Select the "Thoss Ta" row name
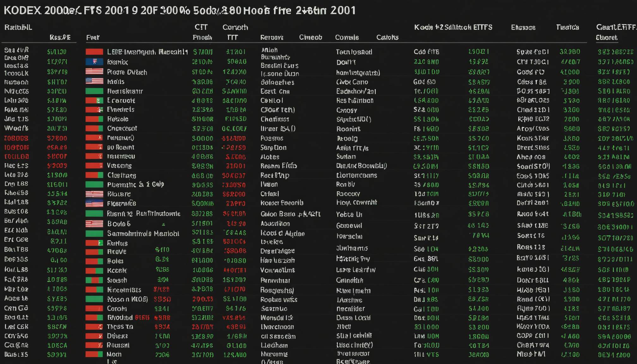The image size is (637, 364). (x=120, y=327)
